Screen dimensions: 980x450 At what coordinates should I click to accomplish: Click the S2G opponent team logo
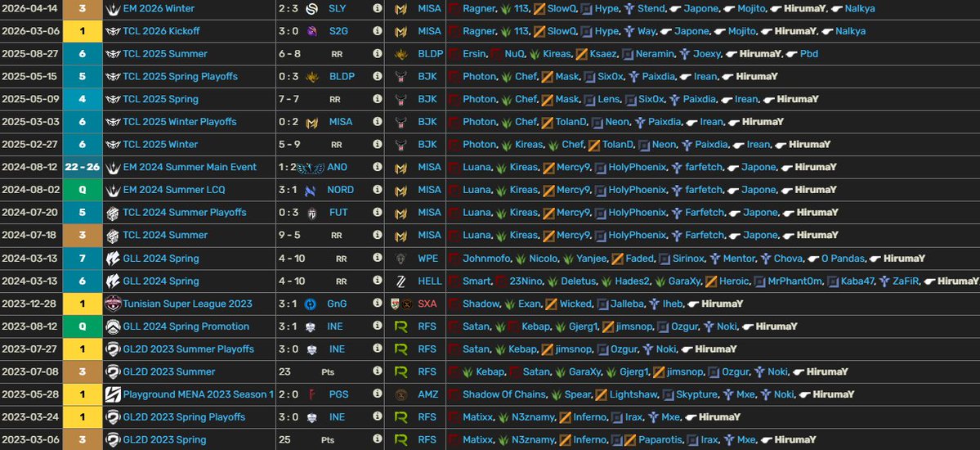(311, 30)
